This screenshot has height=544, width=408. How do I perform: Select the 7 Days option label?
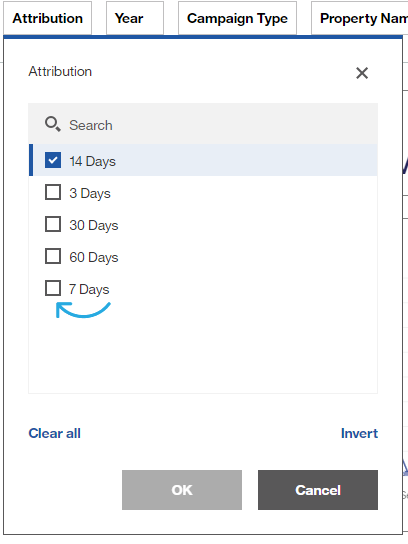coord(89,289)
